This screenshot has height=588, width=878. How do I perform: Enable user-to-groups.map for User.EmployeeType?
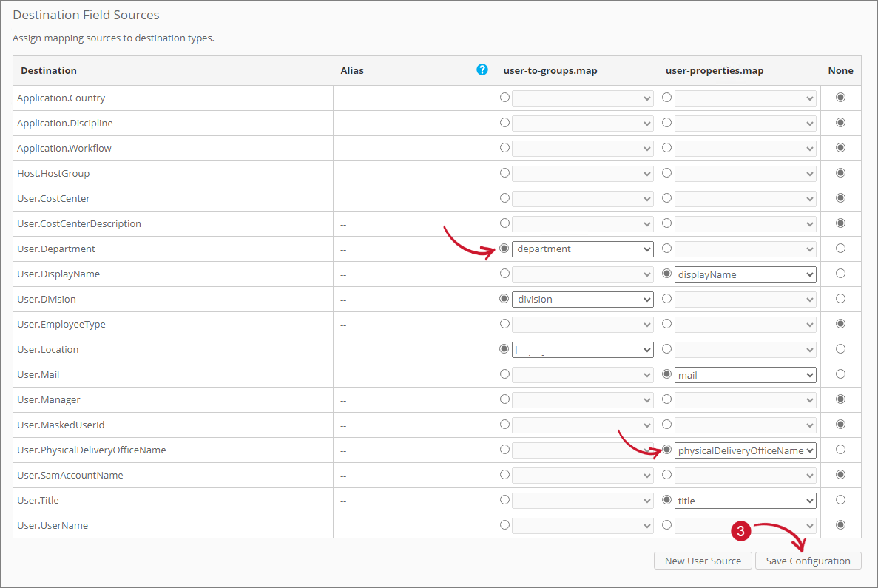(504, 324)
